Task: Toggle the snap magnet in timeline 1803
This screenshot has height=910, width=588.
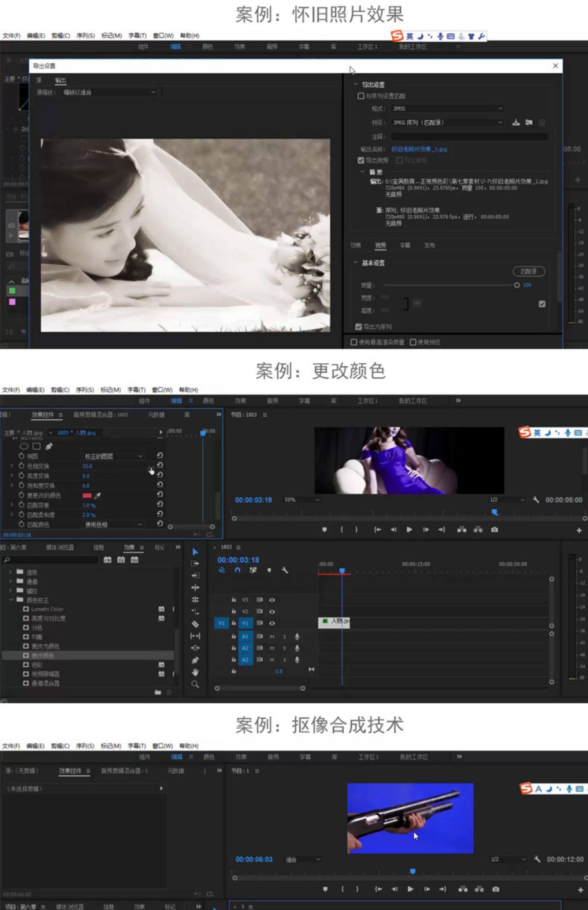Action: point(237,570)
